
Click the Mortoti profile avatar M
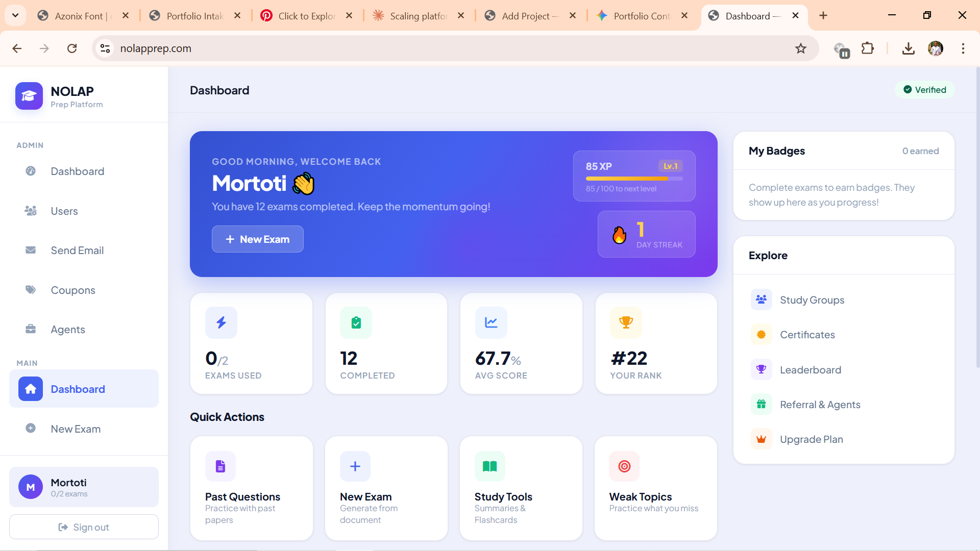(x=31, y=487)
